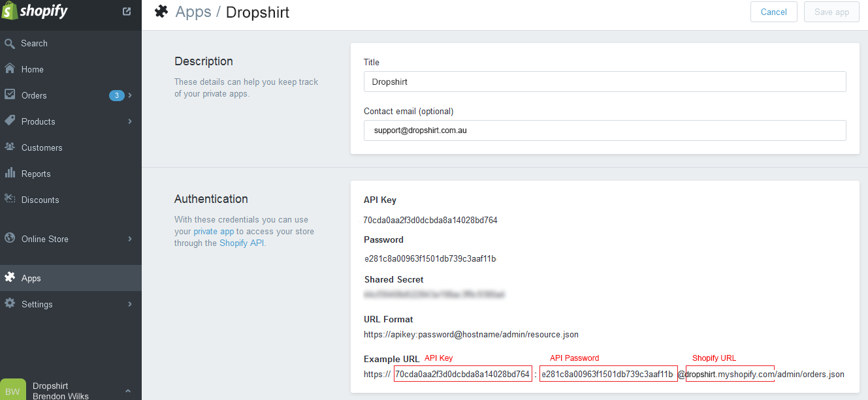Click the Description section heading
The width and height of the screenshot is (868, 400).
(x=204, y=61)
